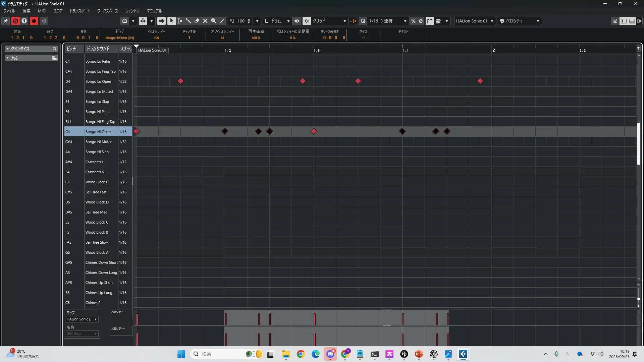Open the トランスポート menu
Screen dimensions: 644x362
pyautogui.click(x=79, y=11)
